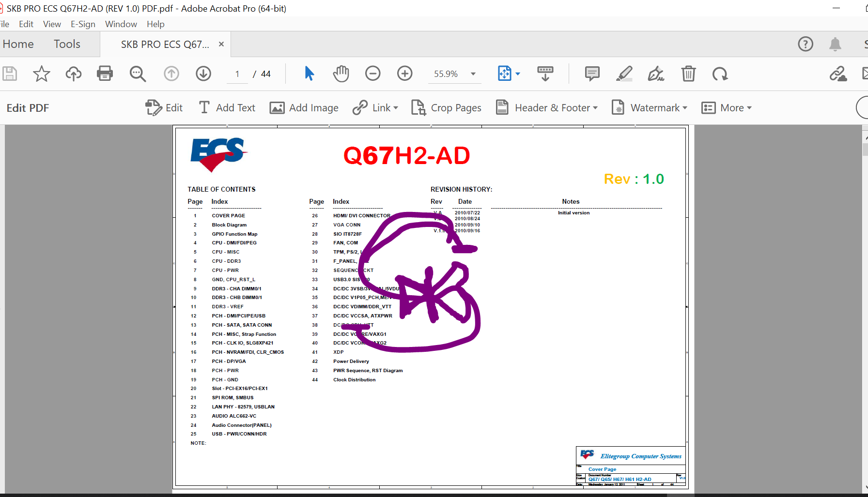Click the 'Initial version' note text
The width and height of the screenshot is (868, 497).
click(x=574, y=213)
